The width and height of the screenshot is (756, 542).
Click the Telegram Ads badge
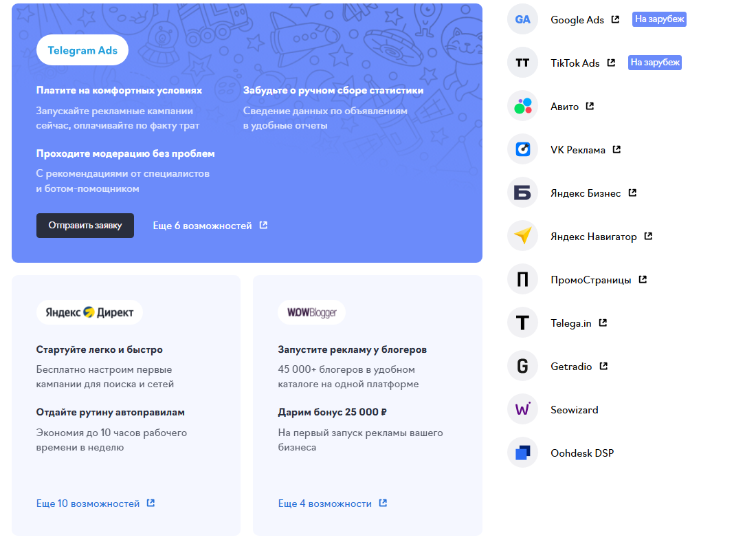(82, 50)
